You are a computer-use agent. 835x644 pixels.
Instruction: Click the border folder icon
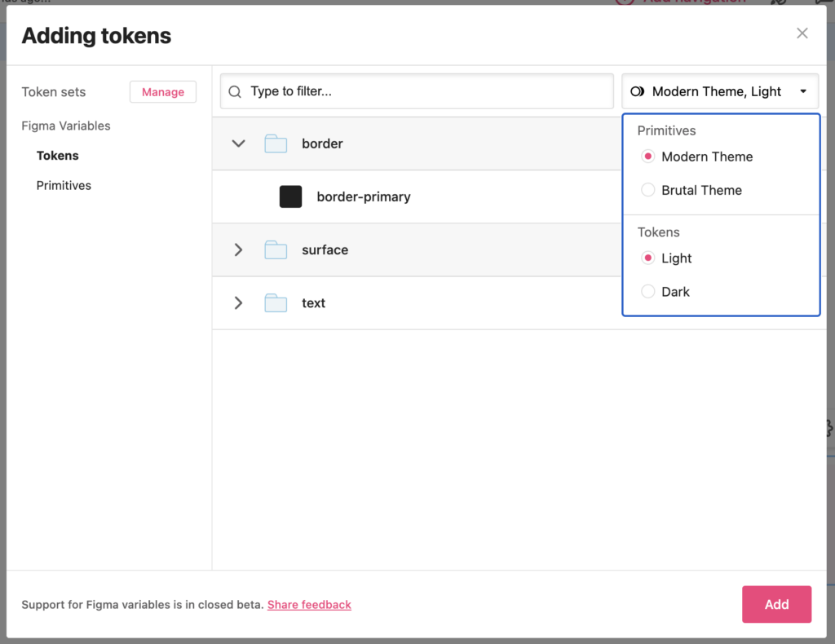pos(276,144)
